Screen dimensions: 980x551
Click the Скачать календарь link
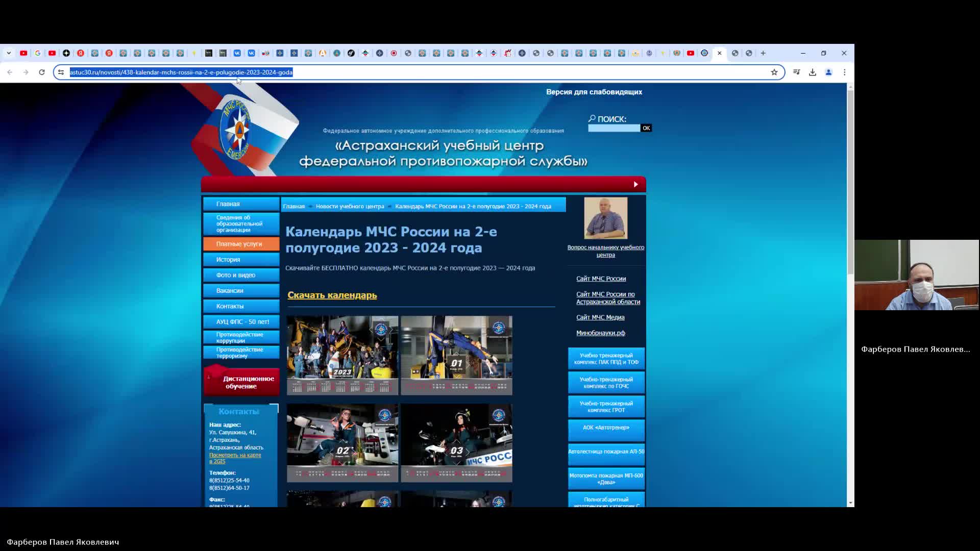(332, 295)
